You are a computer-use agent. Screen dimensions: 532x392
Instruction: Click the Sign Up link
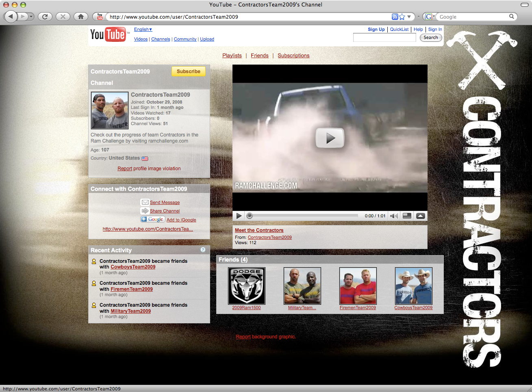376,29
